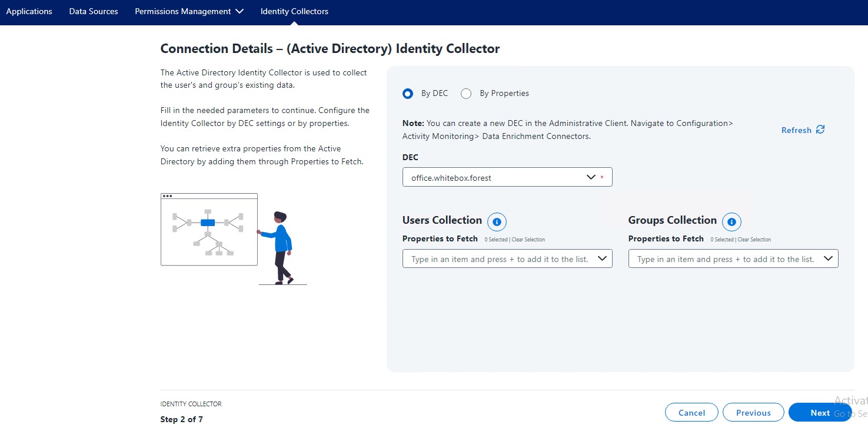The height and width of the screenshot is (431, 868).
Task: Clear Selection for Users Collection properties
Action: tap(528, 240)
